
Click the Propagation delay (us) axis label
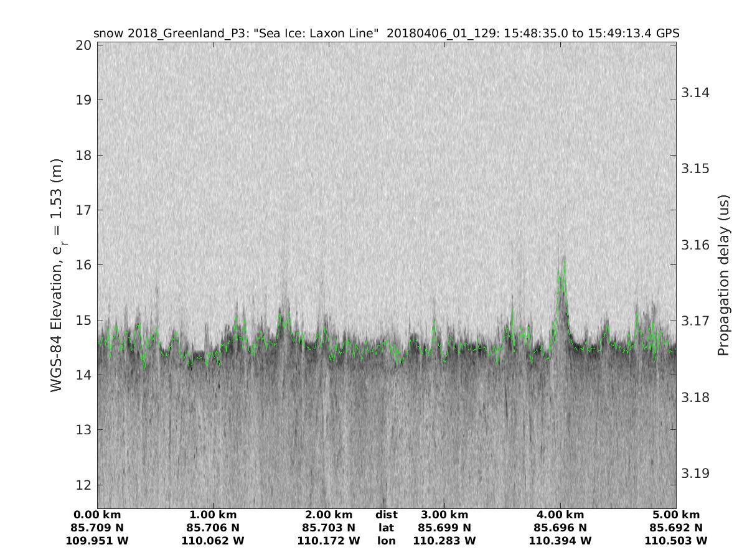723,275
